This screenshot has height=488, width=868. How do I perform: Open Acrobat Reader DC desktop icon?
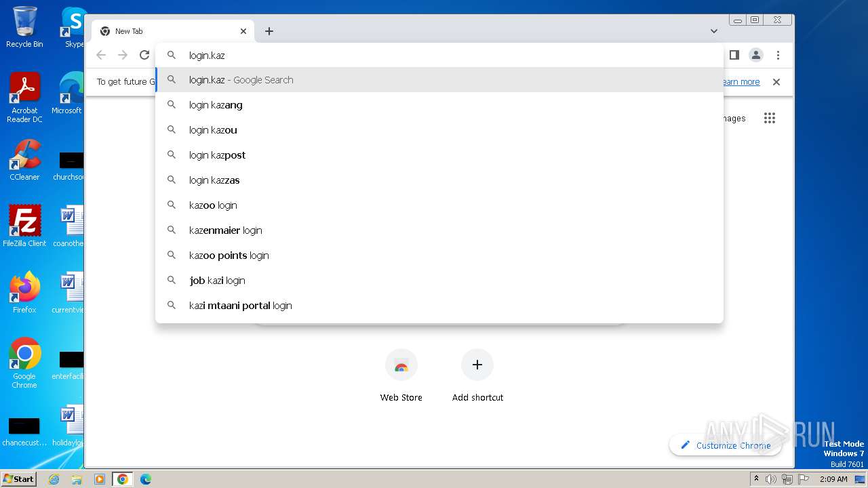click(x=24, y=98)
